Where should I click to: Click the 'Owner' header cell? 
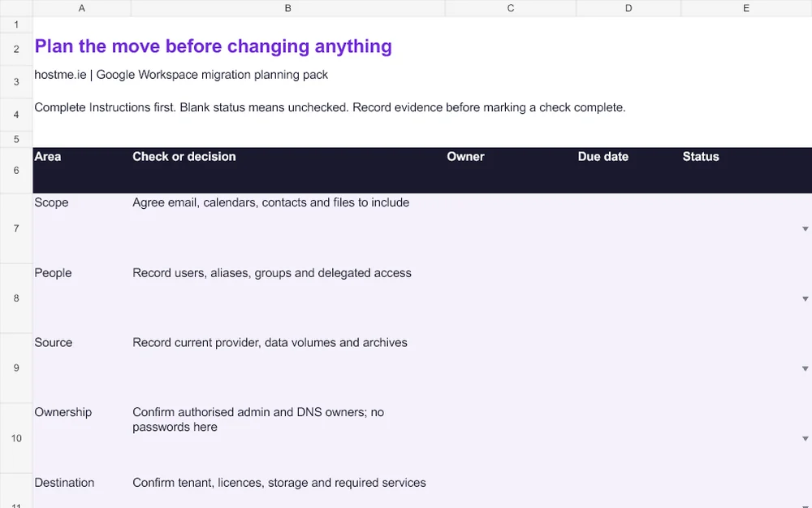click(511, 170)
